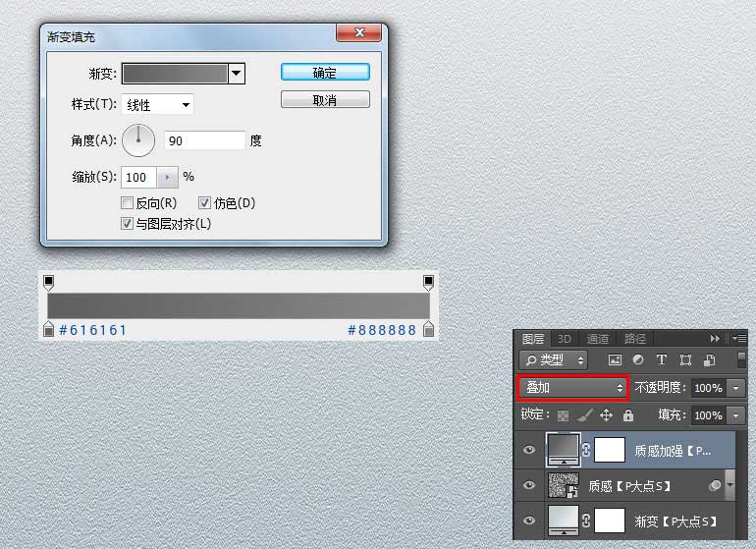756x549 pixels.
Task: Click the lock position move icon
Action: pyautogui.click(x=606, y=415)
